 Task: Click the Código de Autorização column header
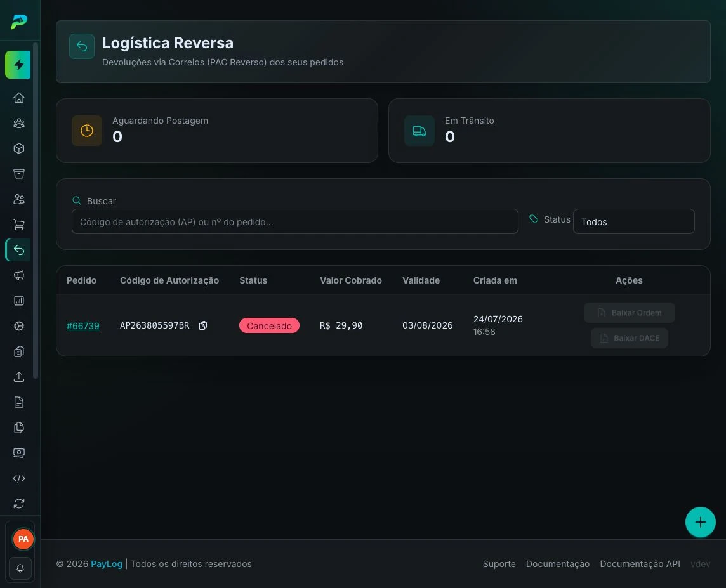click(169, 280)
